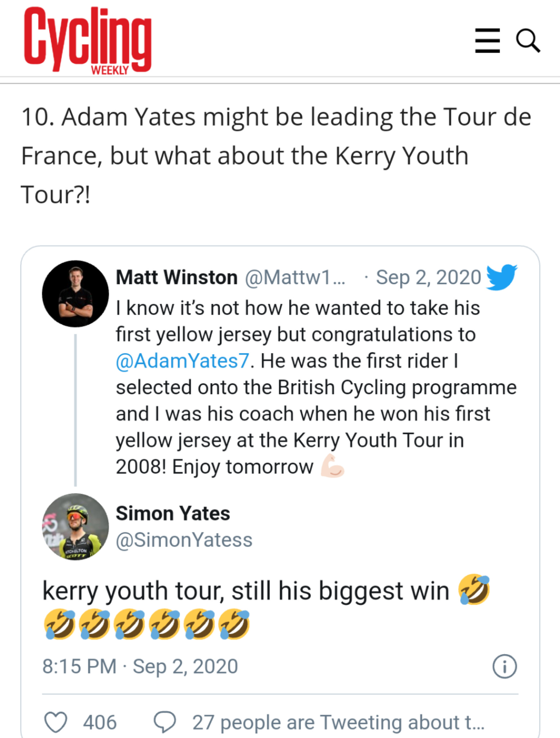Click the @Mattw1... handle
Image resolution: width=560 pixels, height=738 pixels.
[295, 277]
